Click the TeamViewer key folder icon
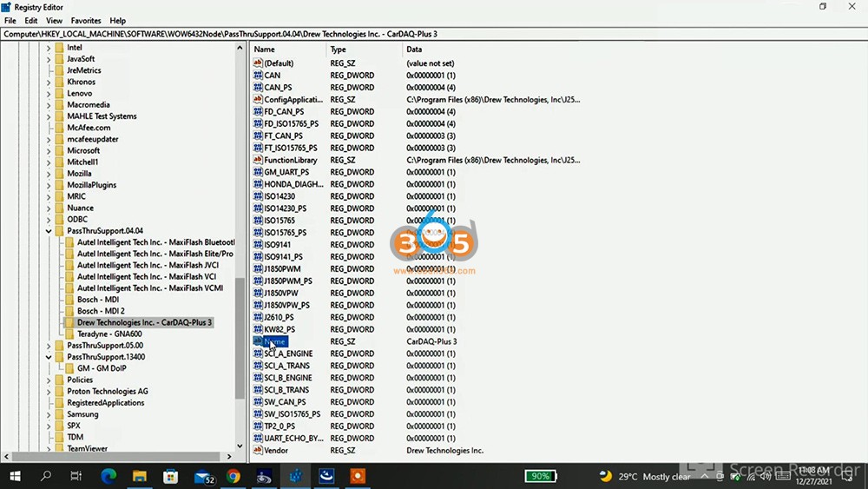Viewport: 868px width, 489px height. pos(59,448)
